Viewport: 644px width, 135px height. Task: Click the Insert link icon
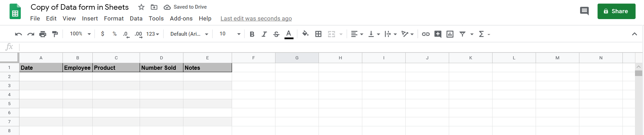point(426,34)
